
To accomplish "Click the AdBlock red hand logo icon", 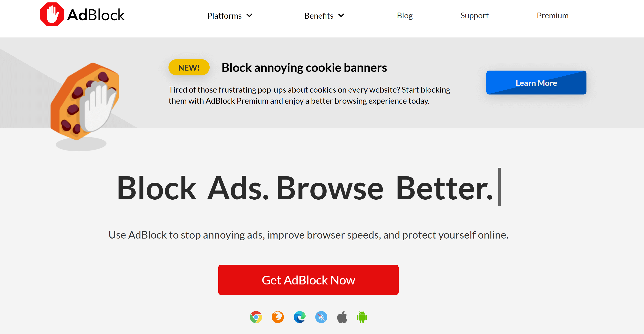I will point(52,14).
